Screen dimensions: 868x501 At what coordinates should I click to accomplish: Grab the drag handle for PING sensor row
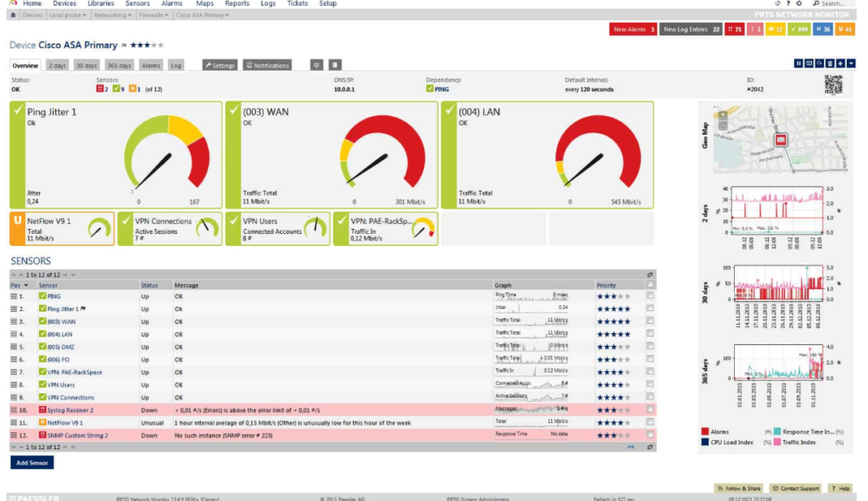coord(14,297)
